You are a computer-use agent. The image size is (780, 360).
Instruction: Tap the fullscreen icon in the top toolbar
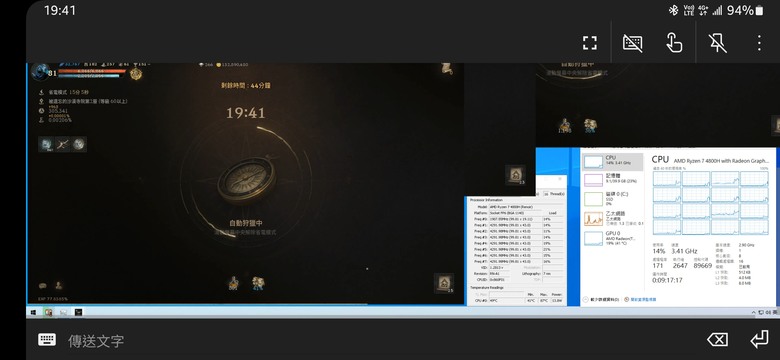click(589, 43)
